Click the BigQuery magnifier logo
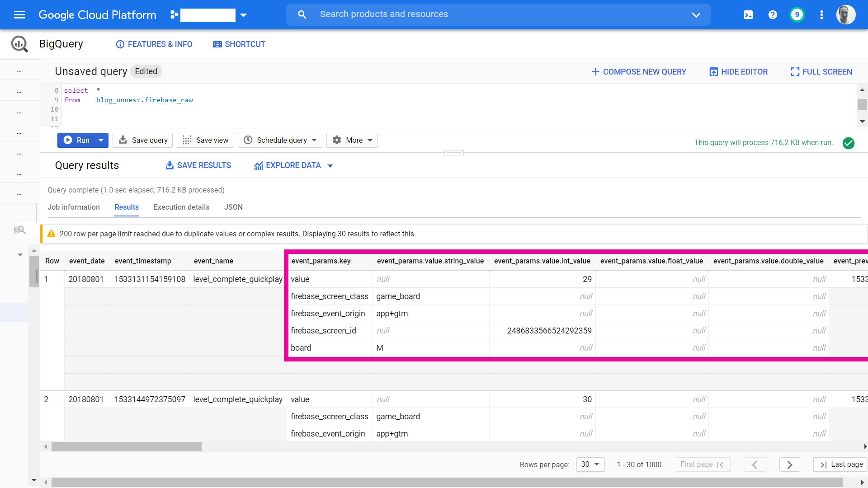 [x=19, y=44]
